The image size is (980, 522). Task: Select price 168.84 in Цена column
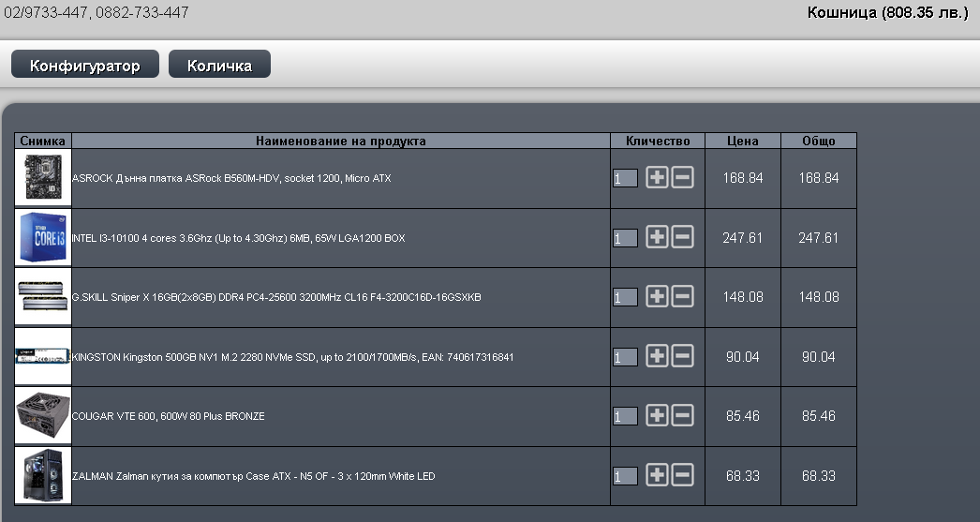(x=743, y=178)
